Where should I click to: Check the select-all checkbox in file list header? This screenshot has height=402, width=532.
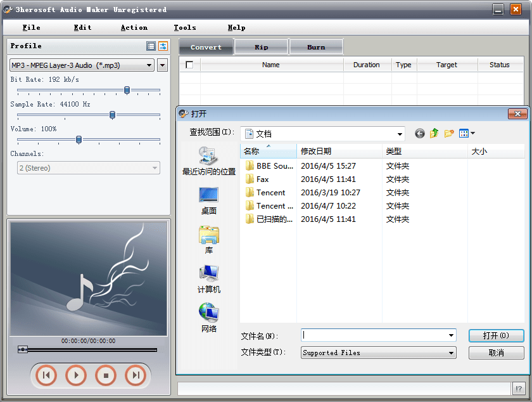(189, 65)
